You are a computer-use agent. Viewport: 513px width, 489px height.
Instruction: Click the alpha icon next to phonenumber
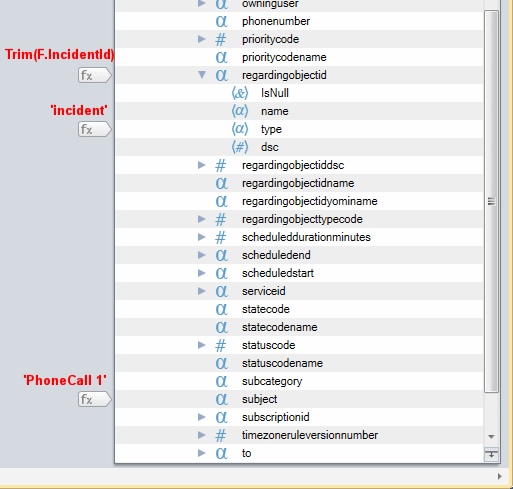[221, 21]
